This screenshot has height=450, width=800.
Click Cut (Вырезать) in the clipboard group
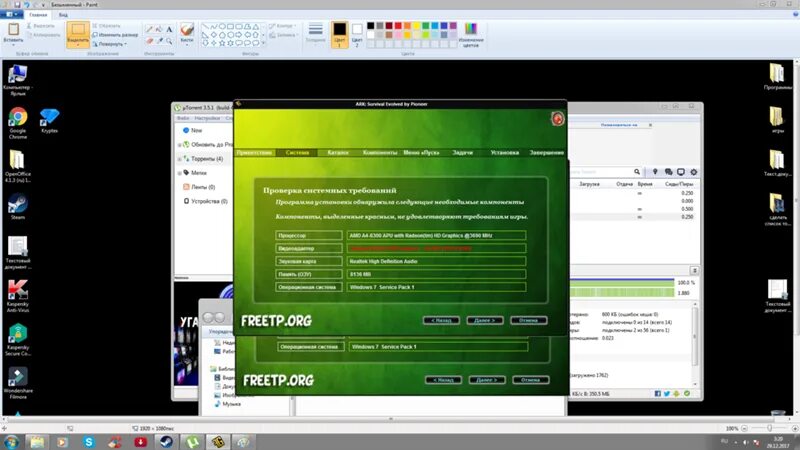click(40, 26)
